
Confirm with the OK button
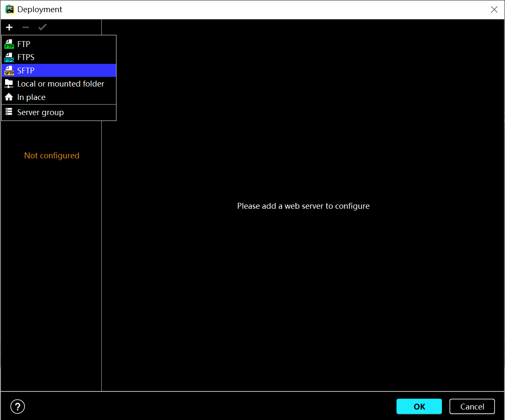419,407
